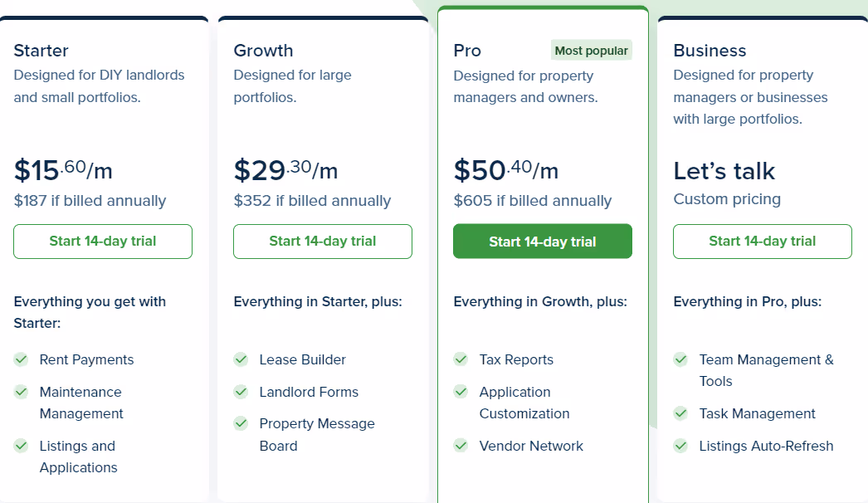
Task: Click the Rent Payments checkmark icon
Action: click(21, 359)
